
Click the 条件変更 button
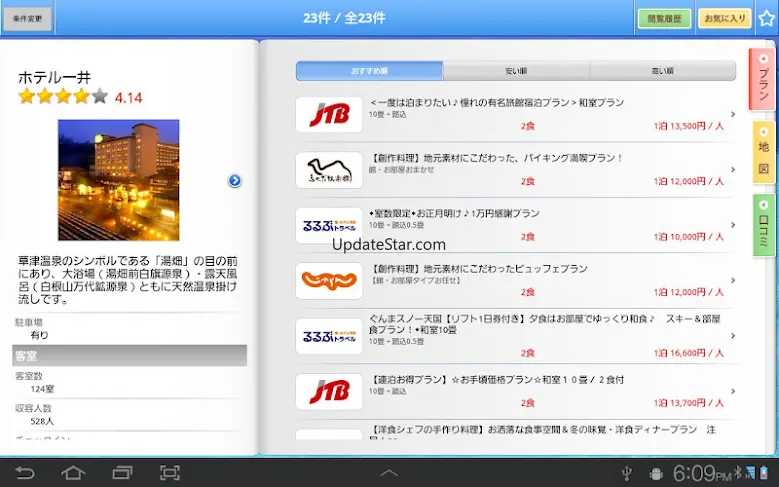[27, 18]
